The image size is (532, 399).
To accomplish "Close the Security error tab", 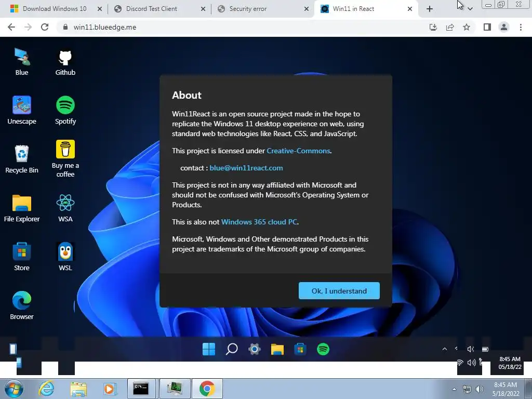I will (x=306, y=9).
